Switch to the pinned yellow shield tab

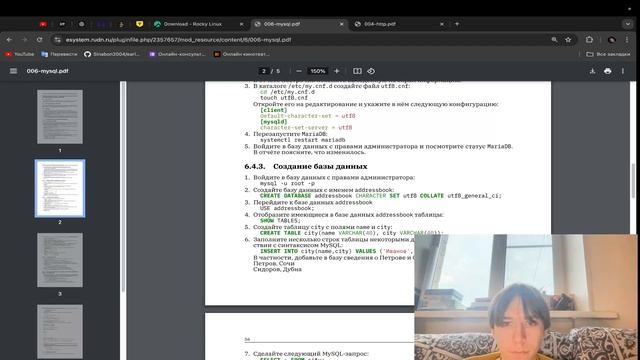140,24
